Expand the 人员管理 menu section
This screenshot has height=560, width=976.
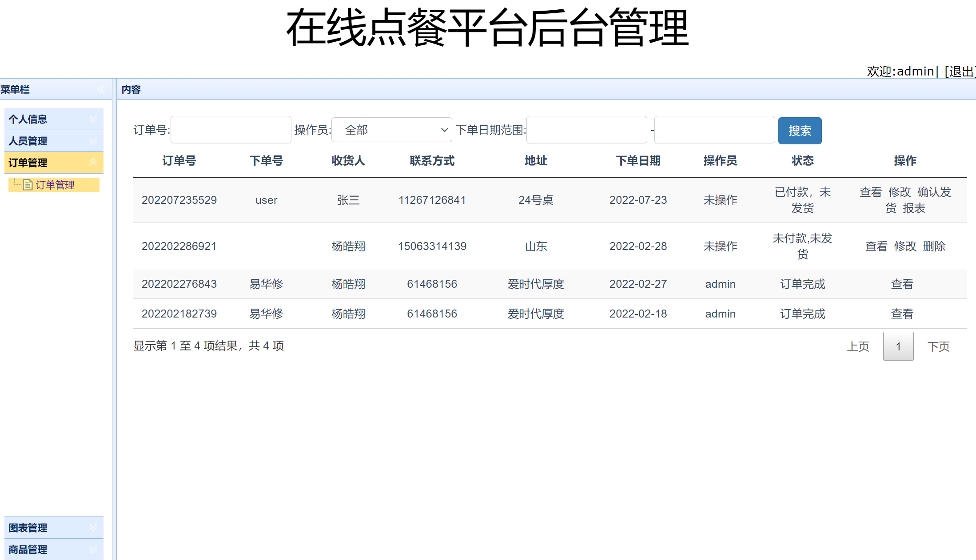pos(53,141)
